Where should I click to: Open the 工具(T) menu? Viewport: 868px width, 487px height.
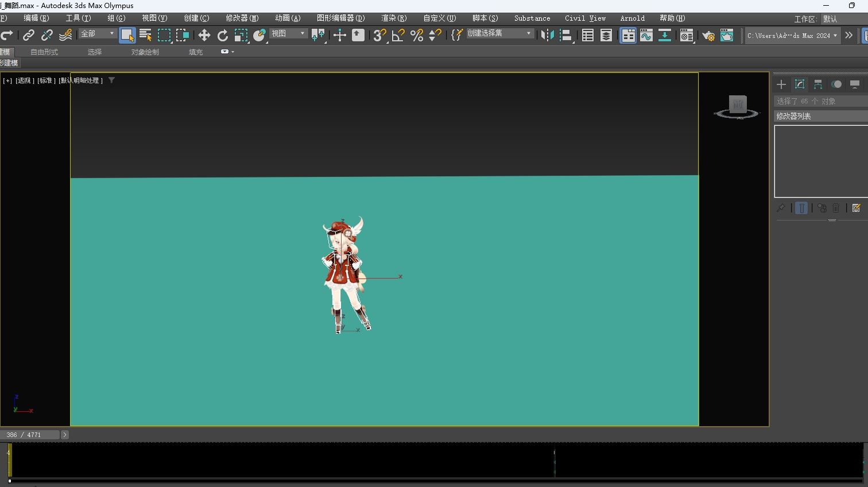point(78,18)
